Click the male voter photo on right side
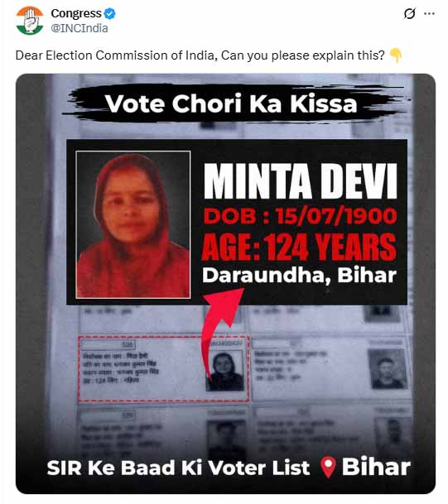This screenshot has width=448, height=504. coord(388,368)
